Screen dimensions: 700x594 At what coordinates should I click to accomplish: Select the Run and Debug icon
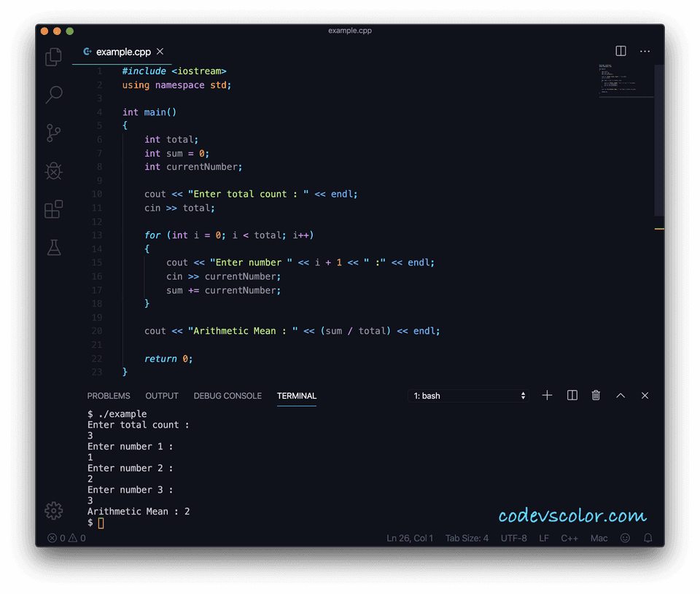53,171
